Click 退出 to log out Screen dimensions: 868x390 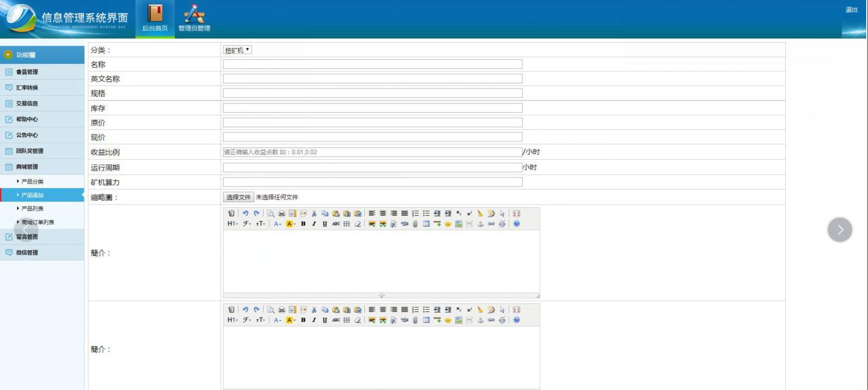pyautogui.click(x=852, y=10)
